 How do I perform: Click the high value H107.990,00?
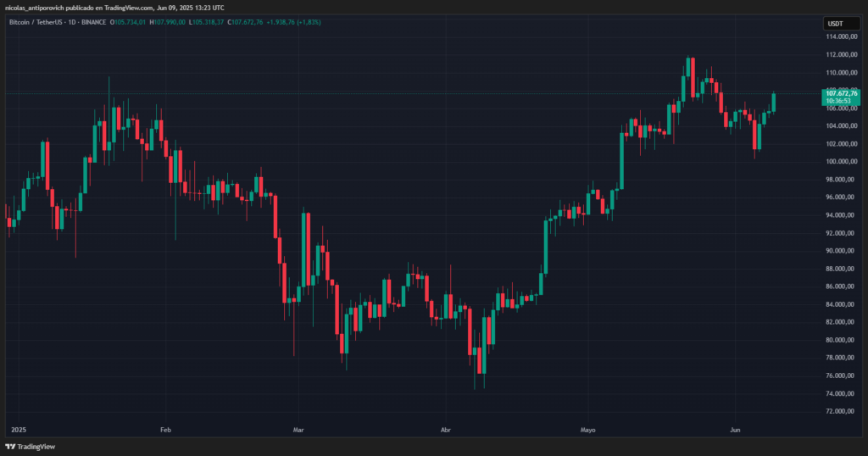pos(167,22)
